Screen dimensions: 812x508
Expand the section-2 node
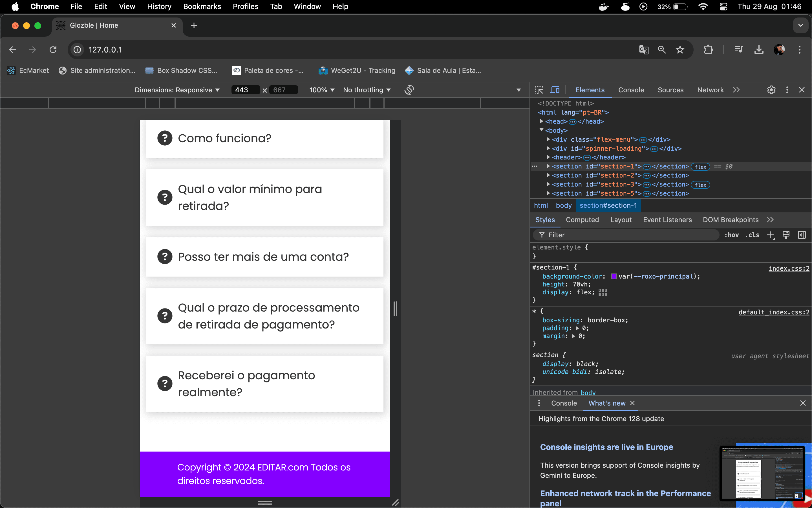click(548, 175)
